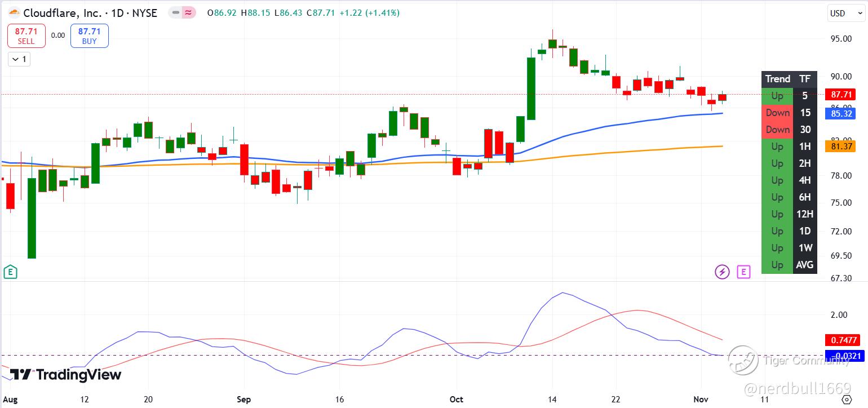
Task: Click the 72.00 price axis label
Action: click(840, 231)
